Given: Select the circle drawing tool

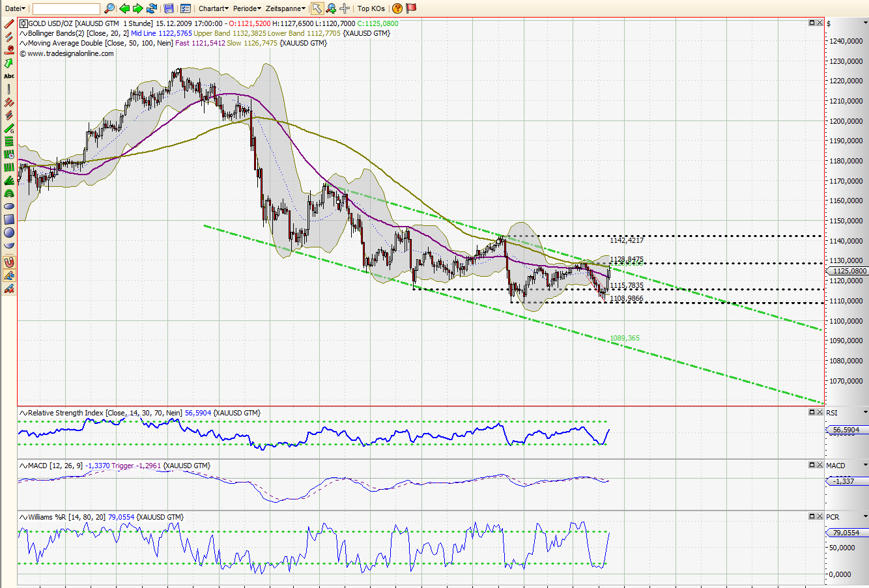Looking at the screenshot, I should pos(9,232).
